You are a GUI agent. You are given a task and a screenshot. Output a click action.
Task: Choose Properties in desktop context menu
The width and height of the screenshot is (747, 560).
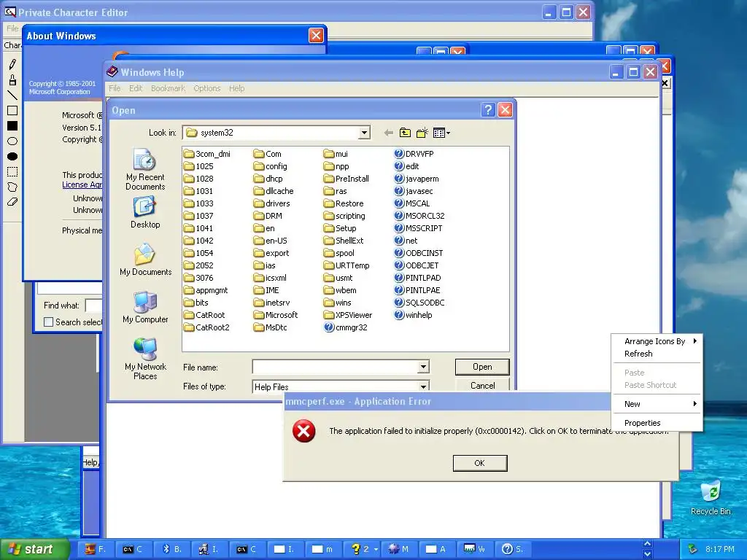[x=657, y=423]
